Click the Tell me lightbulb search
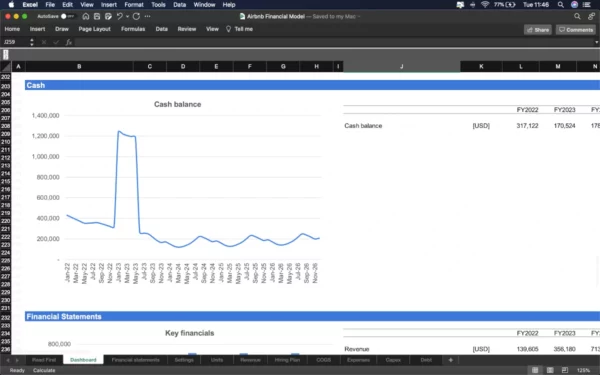 point(240,29)
